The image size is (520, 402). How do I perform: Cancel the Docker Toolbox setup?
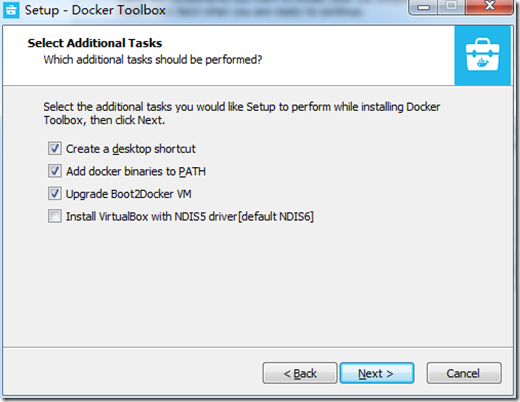click(x=464, y=373)
